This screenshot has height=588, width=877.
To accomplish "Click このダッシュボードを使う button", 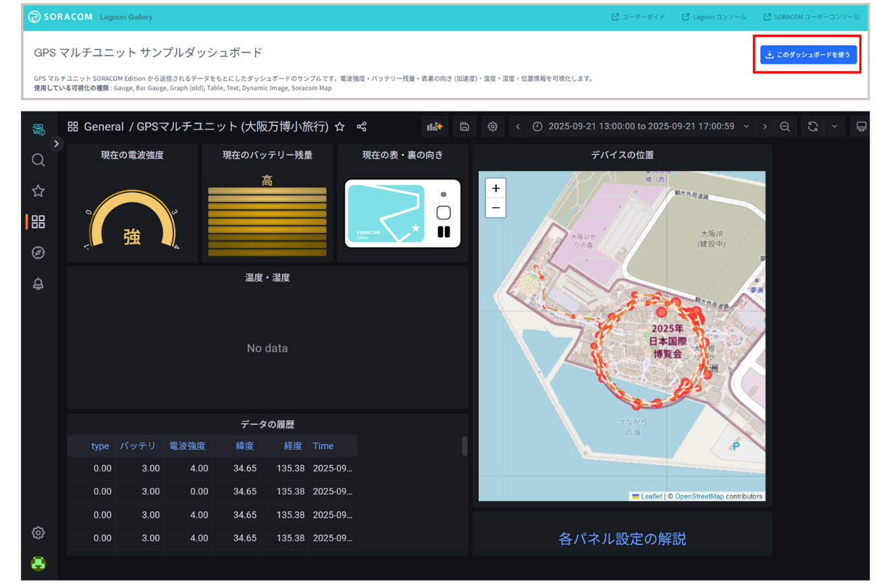I will pyautogui.click(x=808, y=55).
